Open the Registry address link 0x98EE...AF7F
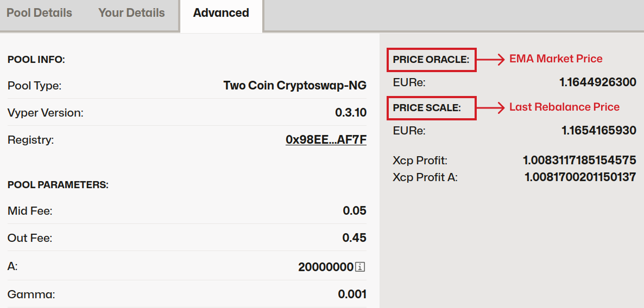 pos(326,140)
